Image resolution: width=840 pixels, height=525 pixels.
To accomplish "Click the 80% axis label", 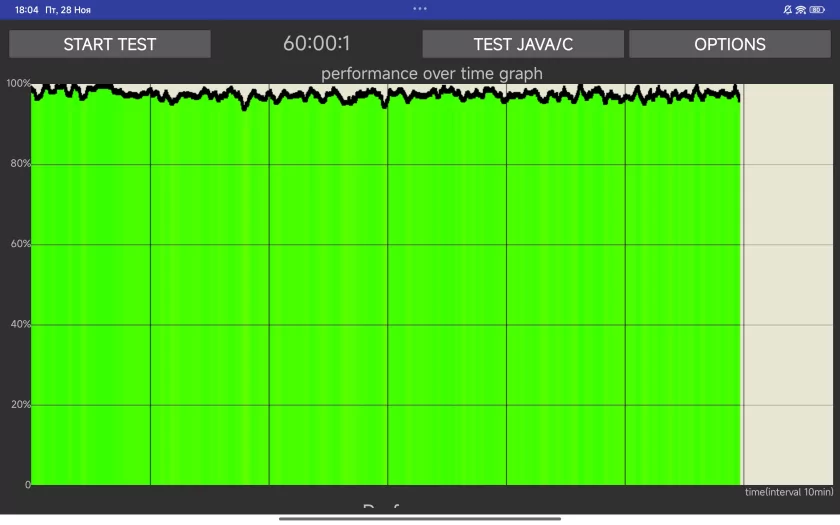I will coord(19,163).
